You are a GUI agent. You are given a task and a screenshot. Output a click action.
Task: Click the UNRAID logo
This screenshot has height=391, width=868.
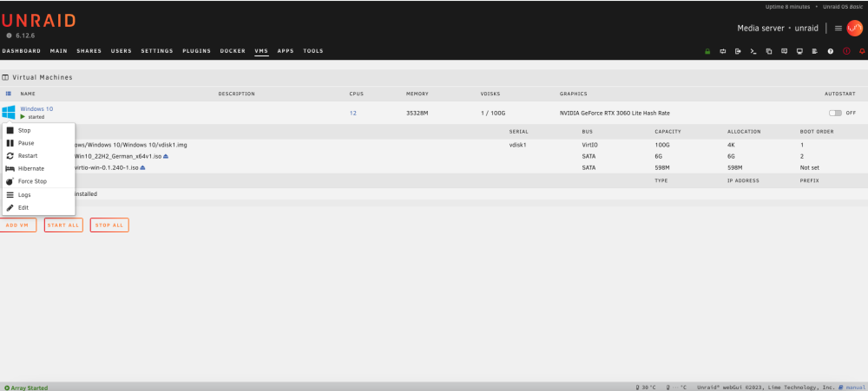tap(38, 21)
